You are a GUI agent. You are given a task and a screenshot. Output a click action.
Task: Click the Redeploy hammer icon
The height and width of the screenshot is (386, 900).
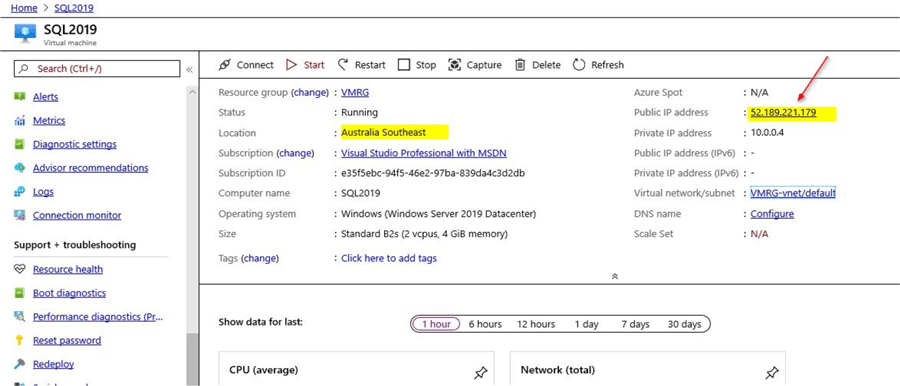(x=20, y=364)
